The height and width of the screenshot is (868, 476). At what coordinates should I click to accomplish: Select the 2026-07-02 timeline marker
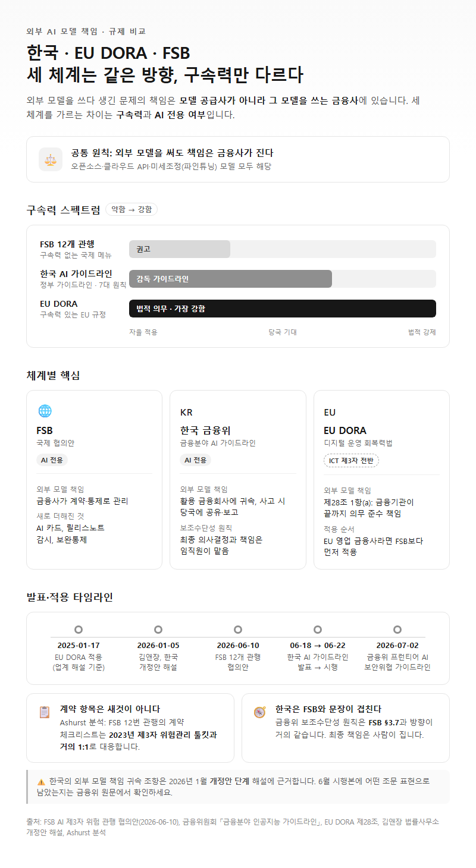tap(397, 630)
